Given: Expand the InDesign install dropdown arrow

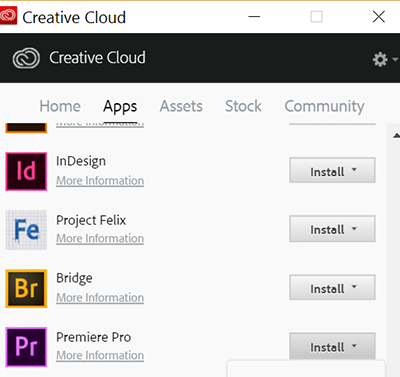Looking at the screenshot, I should tap(354, 169).
